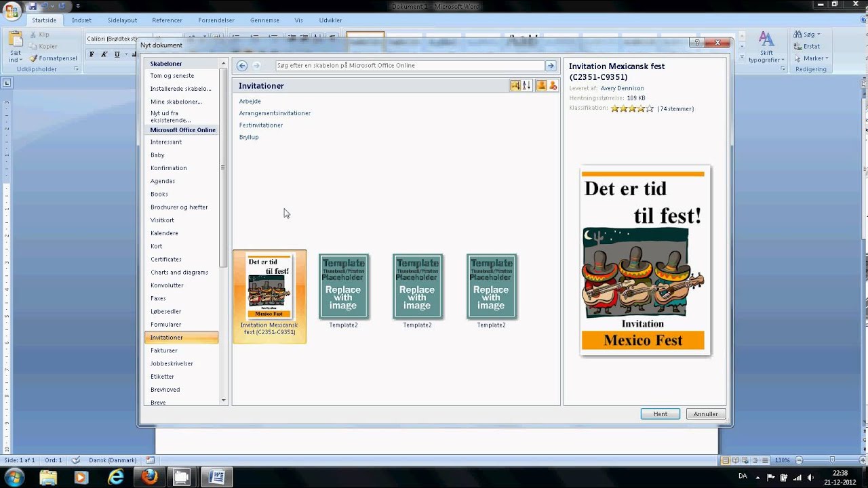Switch to the Vis ribbon tab
868x488 pixels.
point(298,20)
